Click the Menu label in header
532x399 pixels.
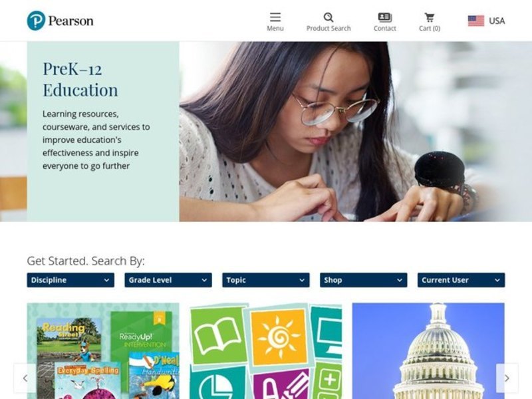275,29
